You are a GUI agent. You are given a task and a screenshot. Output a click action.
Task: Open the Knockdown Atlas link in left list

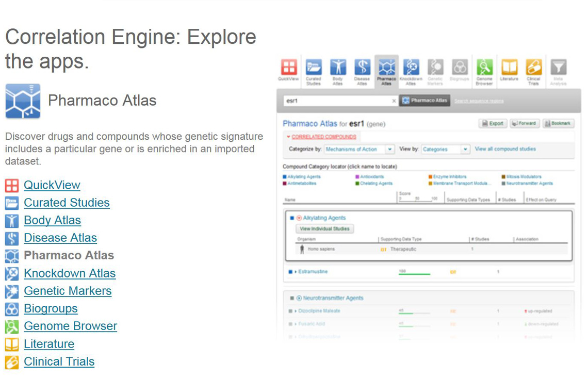[x=70, y=273]
